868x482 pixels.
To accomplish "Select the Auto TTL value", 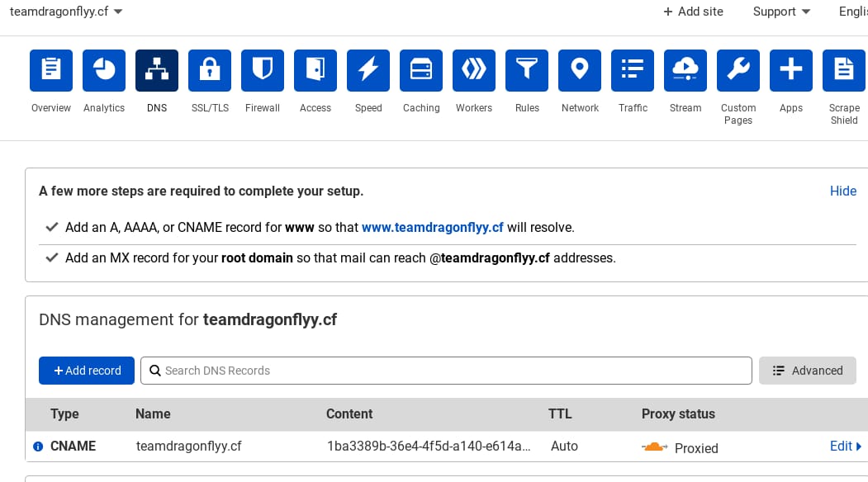I will pos(564,446).
